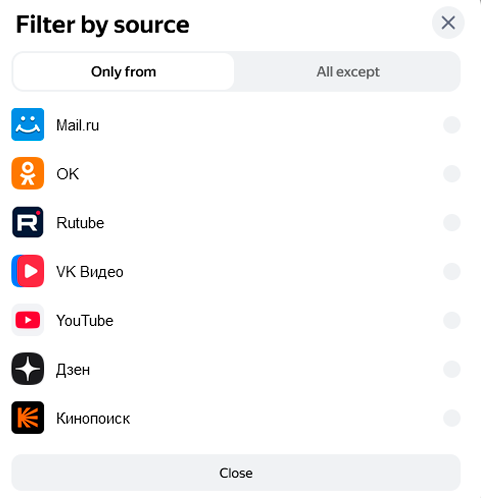Screen dimensions: 481x498
Task: Mark the Кинопоиск source radio circle
Action: coord(452,418)
